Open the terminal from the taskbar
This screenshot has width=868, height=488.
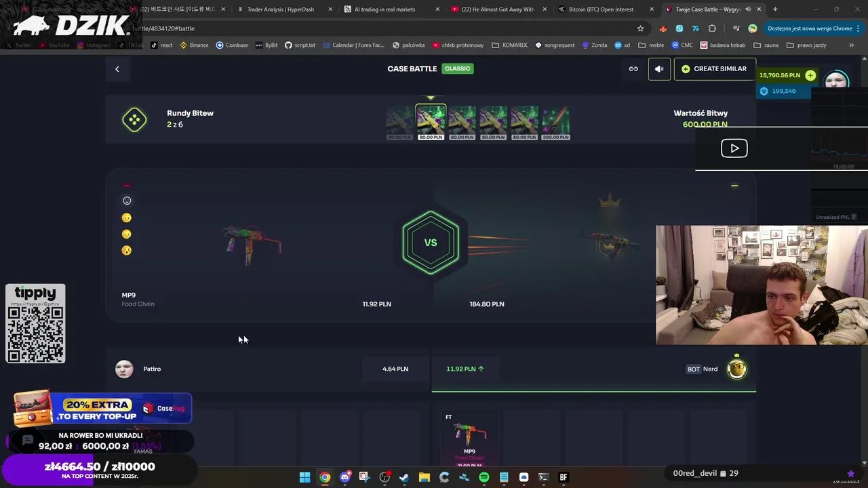point(543,477)
